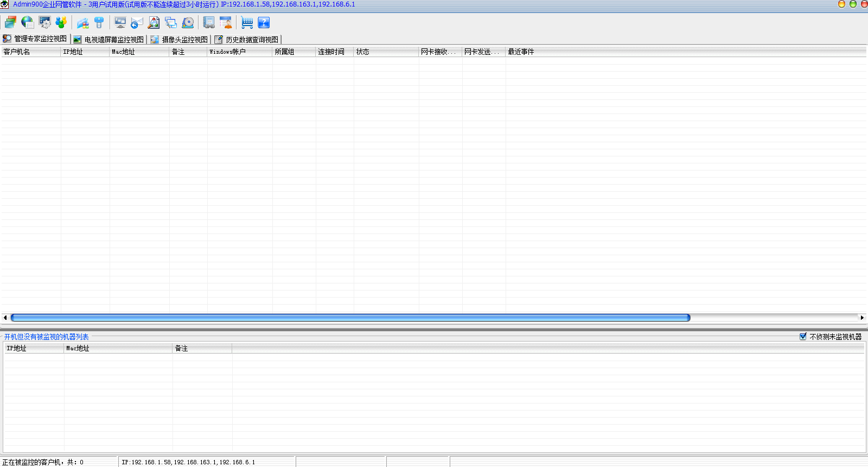Click the document magnifier icon
Viewport: 868px width, 467px height.
[154, 22]
